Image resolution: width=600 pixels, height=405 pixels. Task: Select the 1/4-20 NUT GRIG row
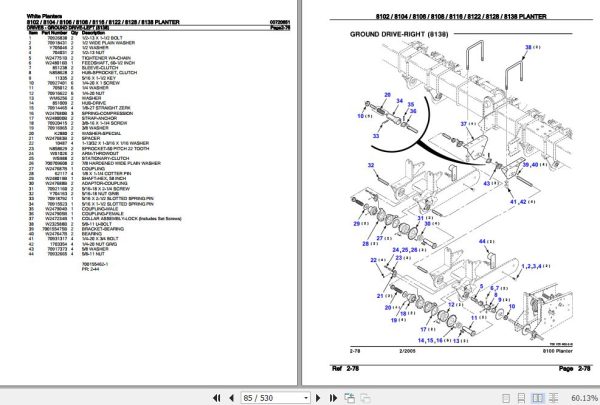pyautogui.click(x=73, y=244)
